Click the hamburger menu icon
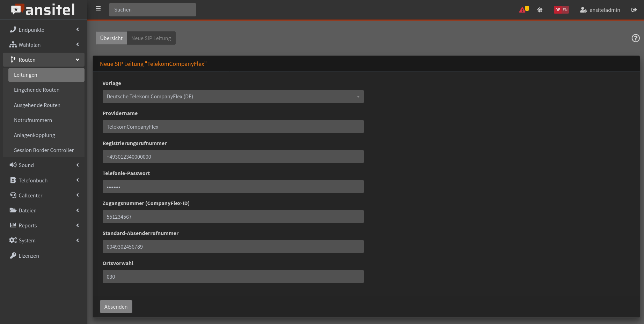Image resolution: width=644 pixels, height=324 pixels. tap(98, 9)
